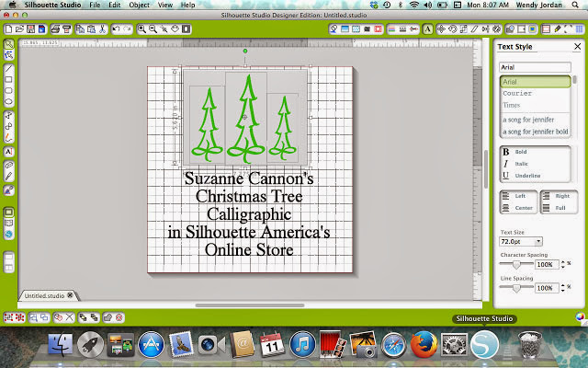
Task: Click the Character Spacing 100% value field
Action: tap(547, 265)
